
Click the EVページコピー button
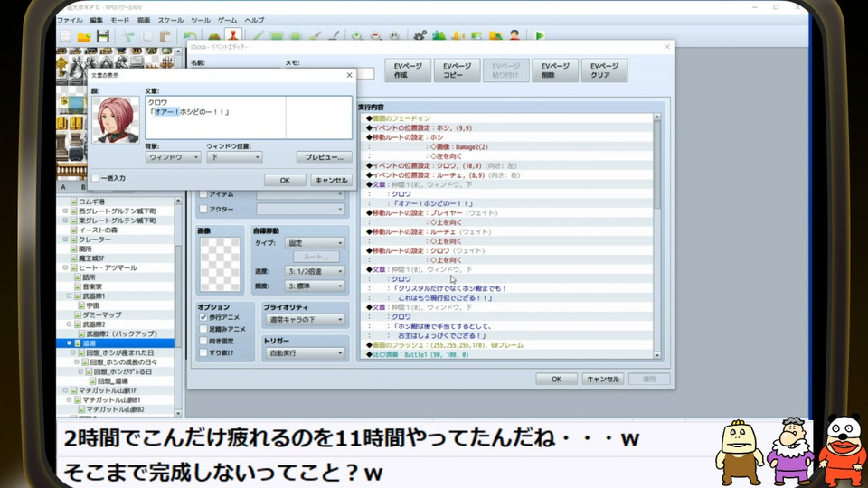458,70
